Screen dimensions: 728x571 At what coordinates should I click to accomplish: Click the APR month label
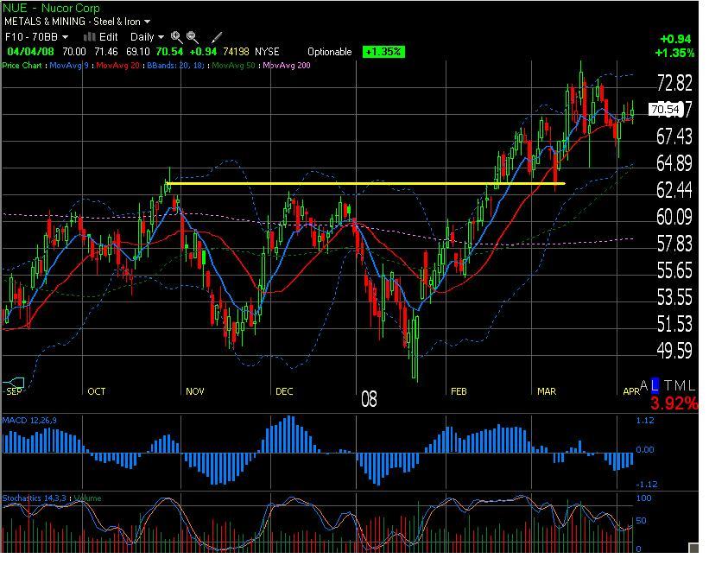tap(631, 391)
